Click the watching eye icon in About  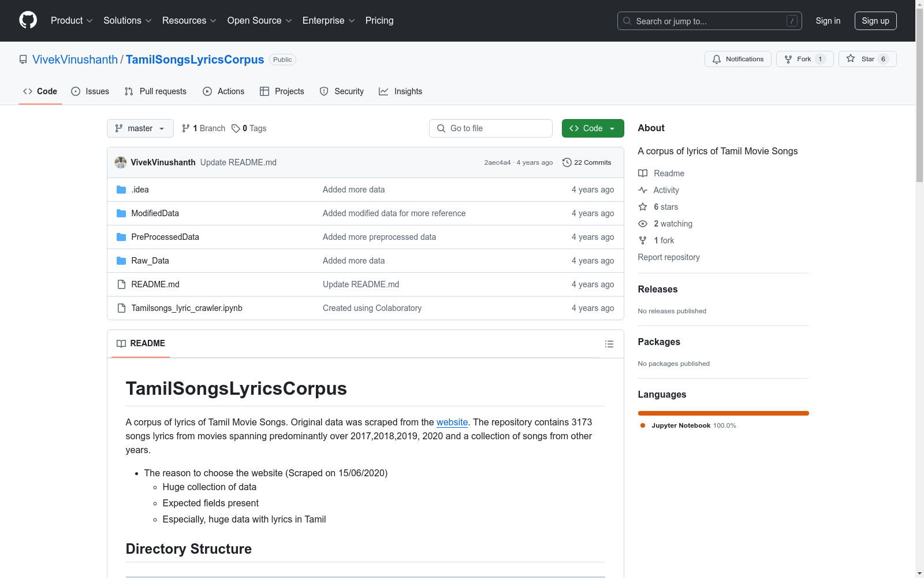[643, 224]
